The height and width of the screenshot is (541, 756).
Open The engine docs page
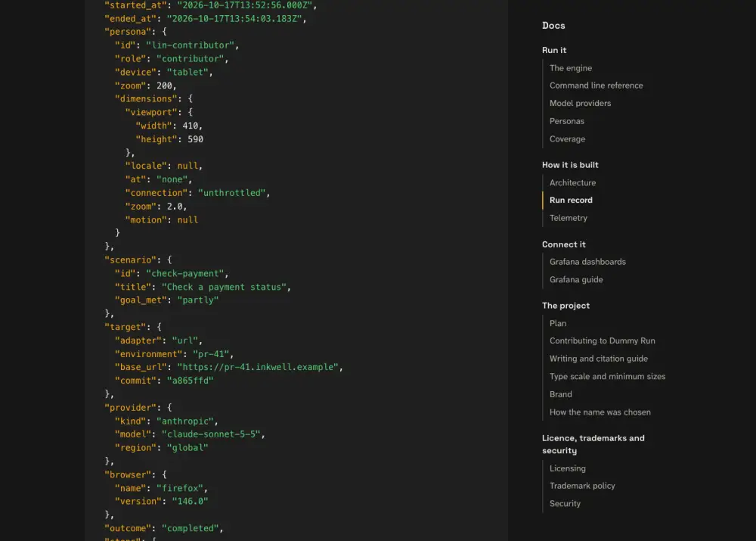tap(570, 68)
